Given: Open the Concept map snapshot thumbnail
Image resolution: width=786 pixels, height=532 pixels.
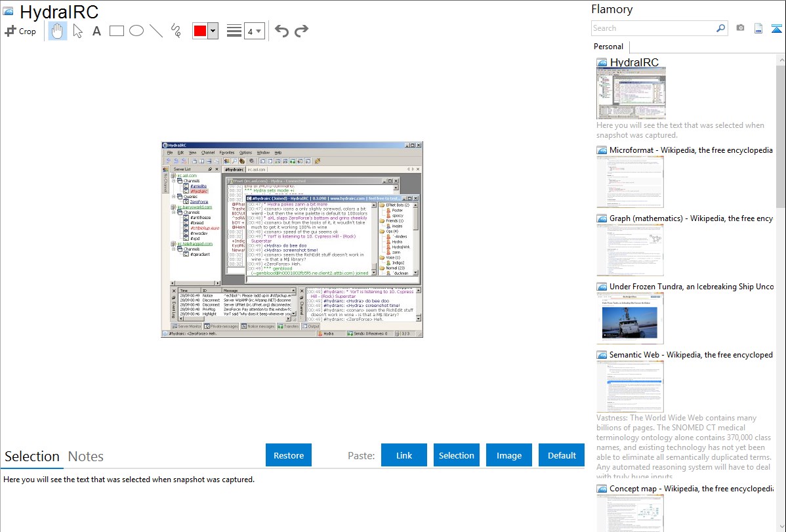Looking at the screenshot, I should (630, 513).
